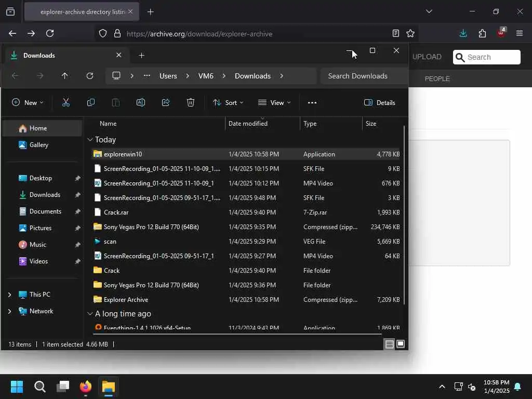Click UPLOAD link on archive.org page
The image size is (532, 399).
point(427,57)
